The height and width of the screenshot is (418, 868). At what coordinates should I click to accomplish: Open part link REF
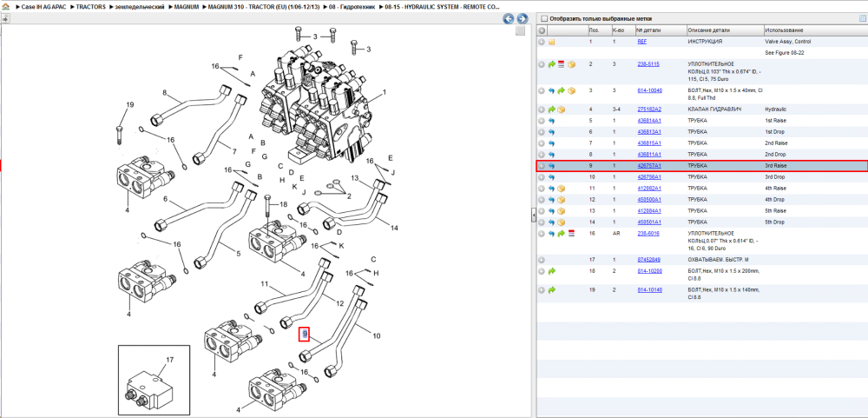(641, 42)
